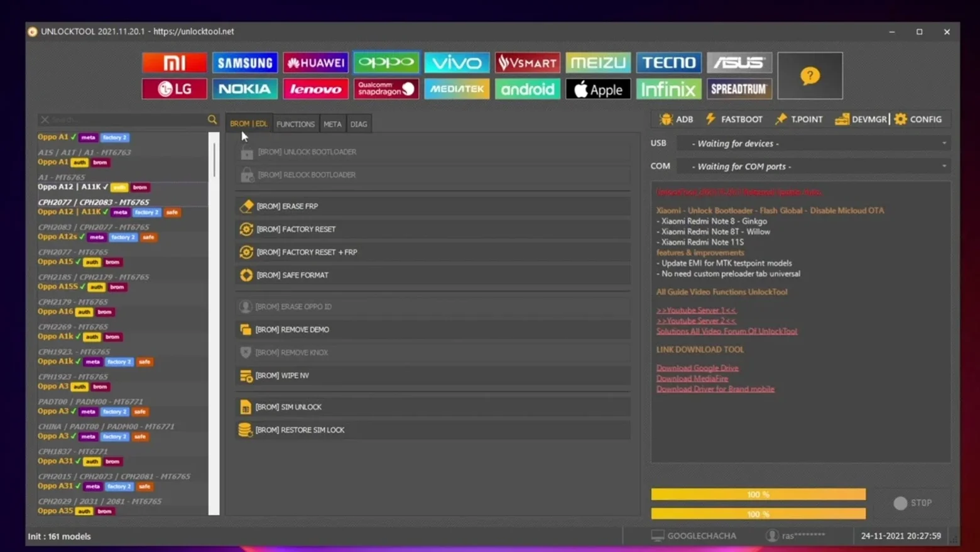Screen dimensions: 980x552
Task: Open the FUNCTIONS tab
Action: click(x=295, y=124)
